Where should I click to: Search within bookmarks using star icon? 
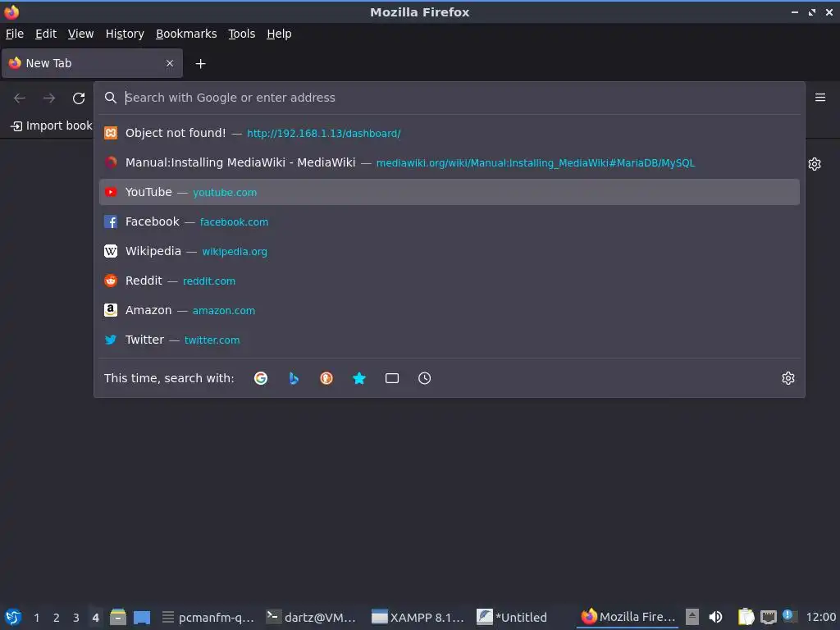coord(359,378)
